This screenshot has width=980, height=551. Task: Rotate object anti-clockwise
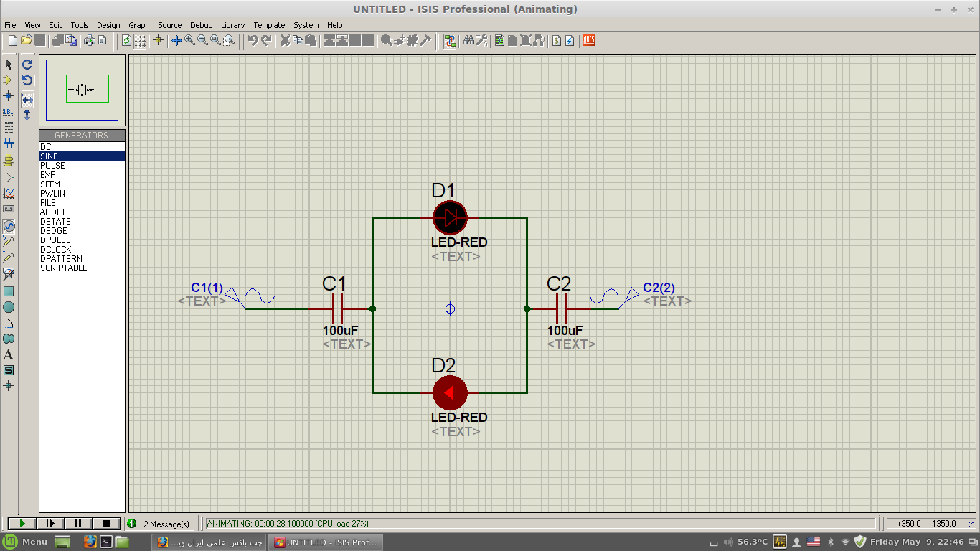27,80
